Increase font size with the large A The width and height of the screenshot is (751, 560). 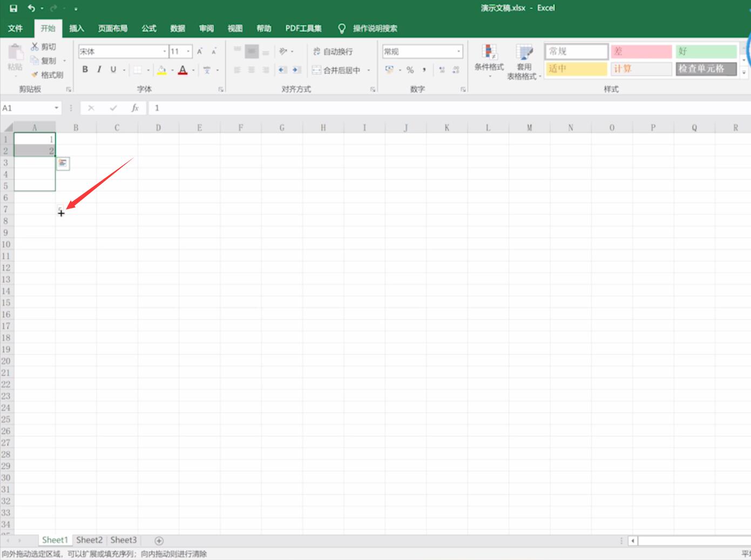(x=200, y=51)
